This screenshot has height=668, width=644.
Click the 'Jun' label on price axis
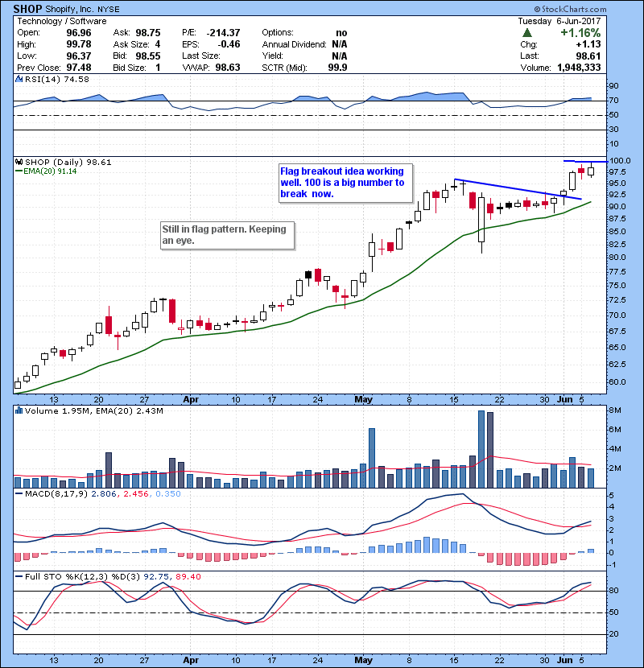[565, 400]
